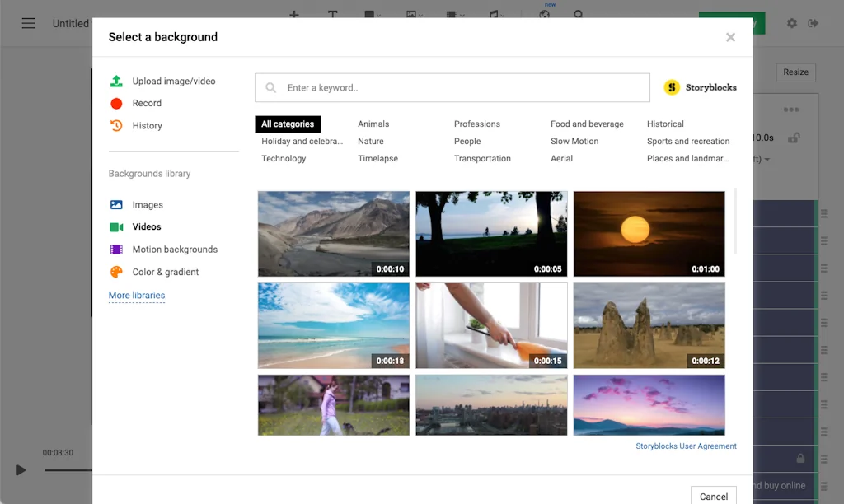Click the Resize button
Image resolution: width=844 pixels, height=504 pixels.
795,72
